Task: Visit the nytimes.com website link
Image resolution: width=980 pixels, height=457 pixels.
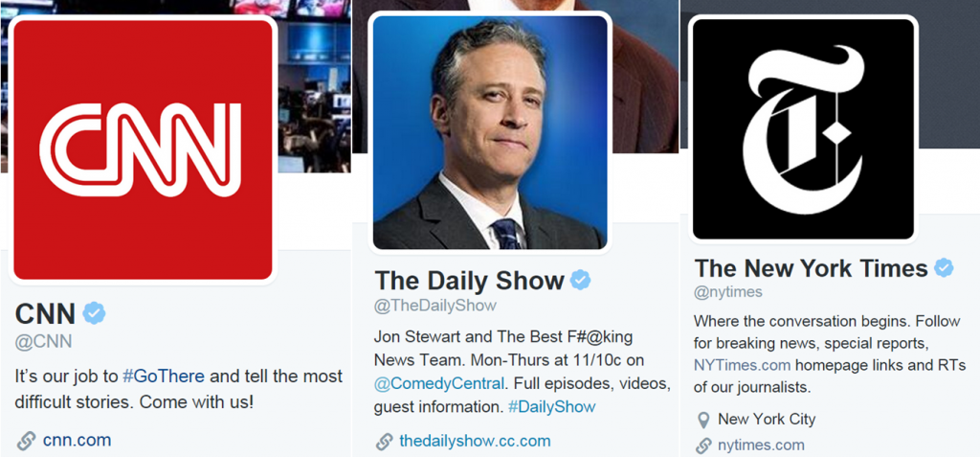Action: (761, 446)
